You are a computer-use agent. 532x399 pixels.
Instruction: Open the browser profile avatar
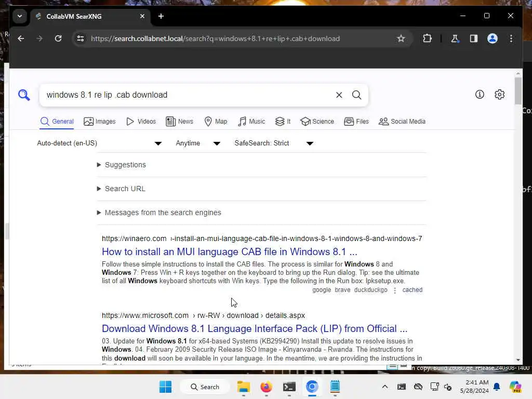493,38
